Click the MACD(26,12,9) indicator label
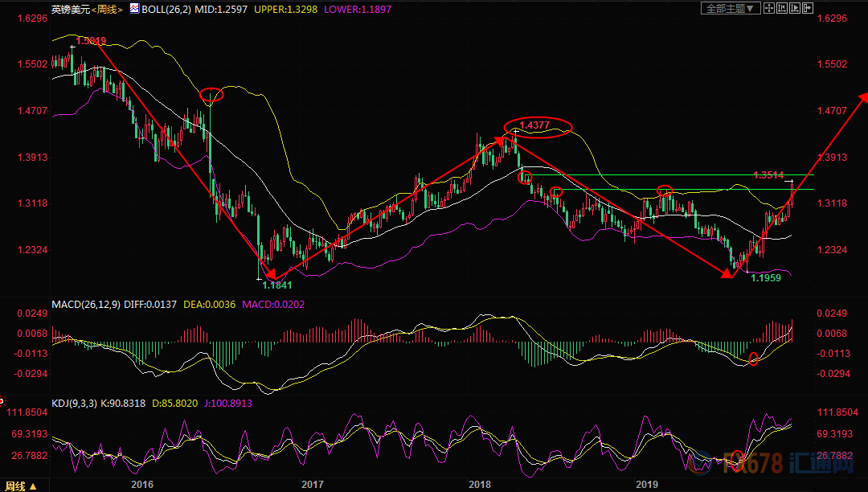This screenshot has width=868, height=492. pos(86,305)
